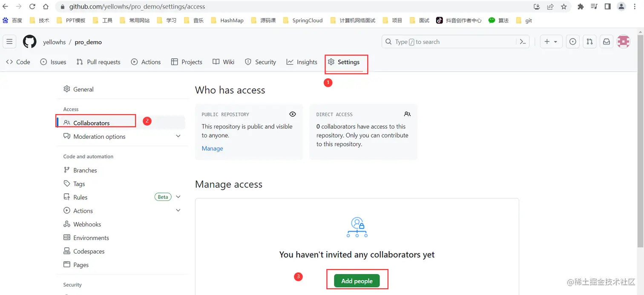Open the media control icon in browser toolbar

594,6
